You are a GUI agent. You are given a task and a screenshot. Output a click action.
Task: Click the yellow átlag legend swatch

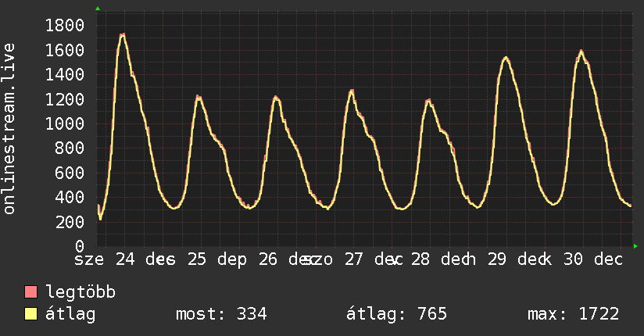coord(30,314)
